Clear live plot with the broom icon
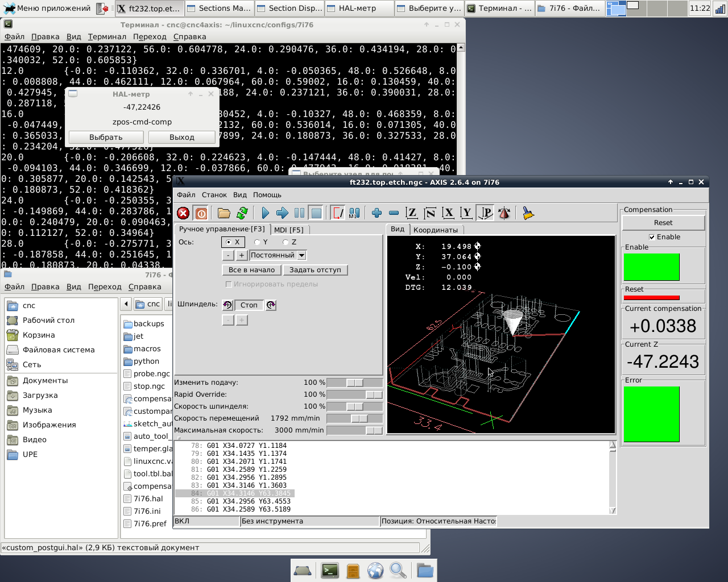This screenshot has width=728, height=582. click(x=528, y=213)
